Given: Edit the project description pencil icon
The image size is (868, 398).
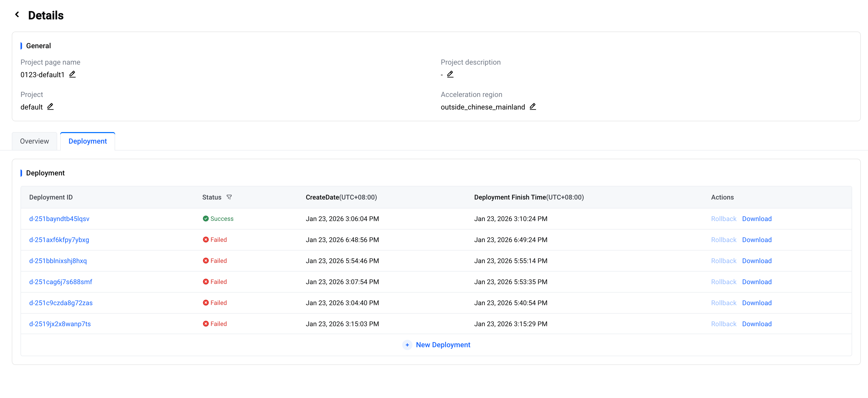Looking at the screenshot, I should tap(450, 74).
